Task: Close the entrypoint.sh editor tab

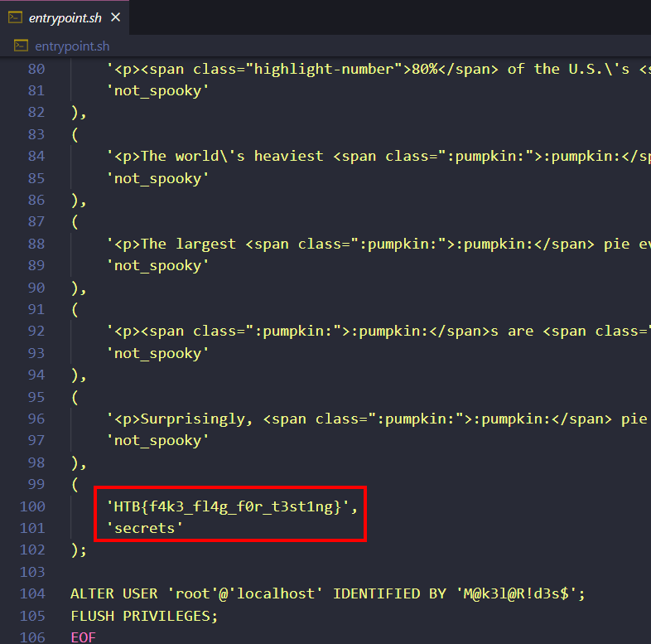Action: [x=115, y=17]
